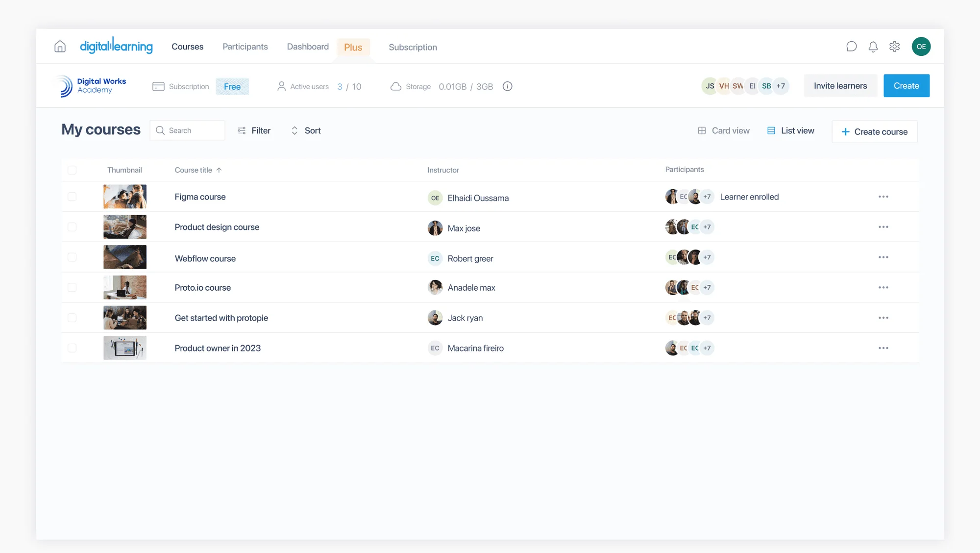Sort by Course title column header
The image size is (980, 553).
click(x=198, y=170)
